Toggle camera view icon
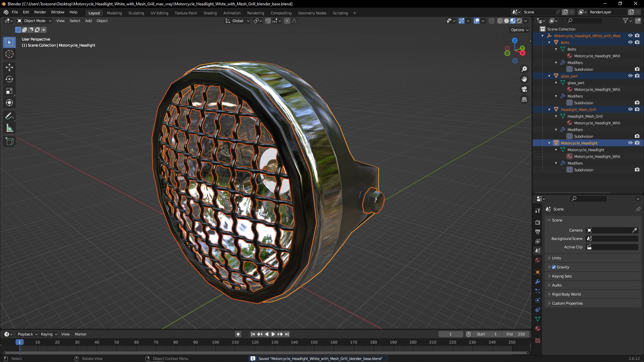 [x=524, y=89]
